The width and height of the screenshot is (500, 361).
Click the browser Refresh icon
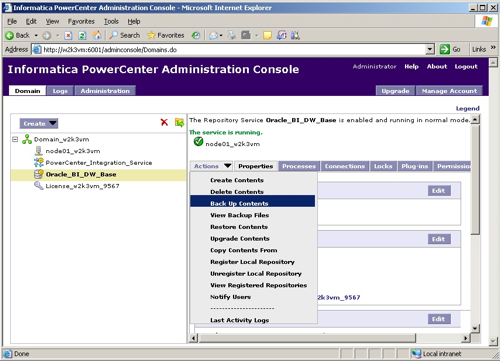(x=82, y=35)
